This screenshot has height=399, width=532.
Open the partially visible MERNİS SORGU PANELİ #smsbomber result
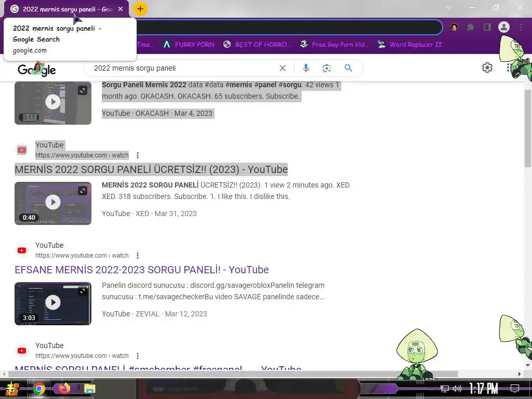pos(158,368)
